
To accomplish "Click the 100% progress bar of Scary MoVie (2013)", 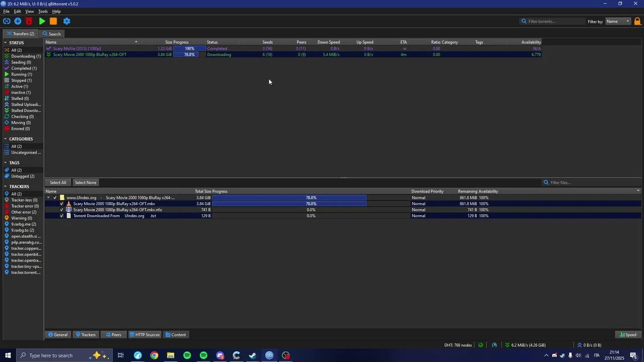I will point(189,48).
